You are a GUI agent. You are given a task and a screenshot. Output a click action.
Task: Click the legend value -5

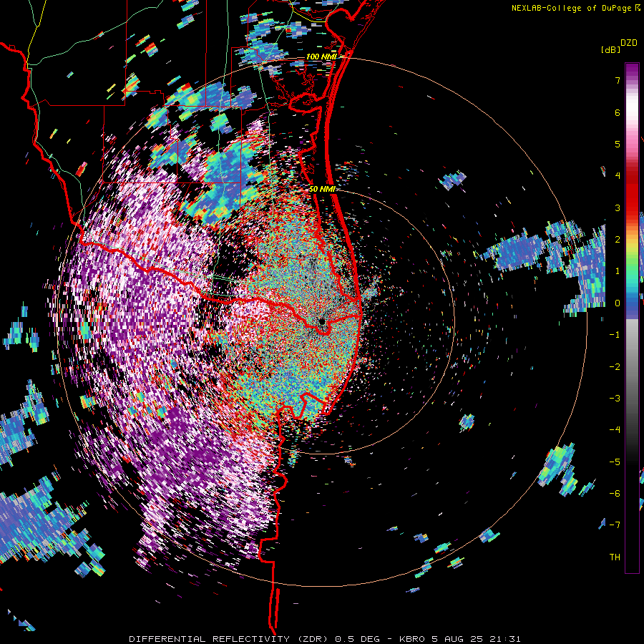click(x=615, y=462)
